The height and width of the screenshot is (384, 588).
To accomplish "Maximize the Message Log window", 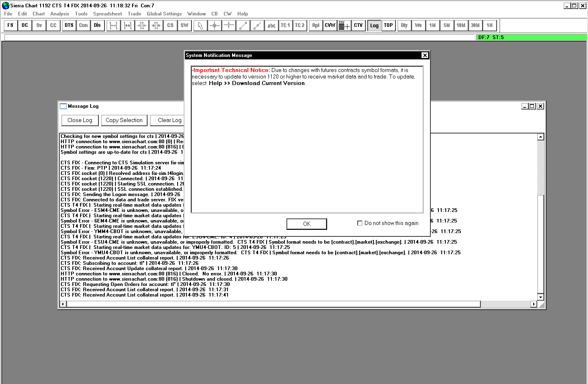I will [532, 106].
